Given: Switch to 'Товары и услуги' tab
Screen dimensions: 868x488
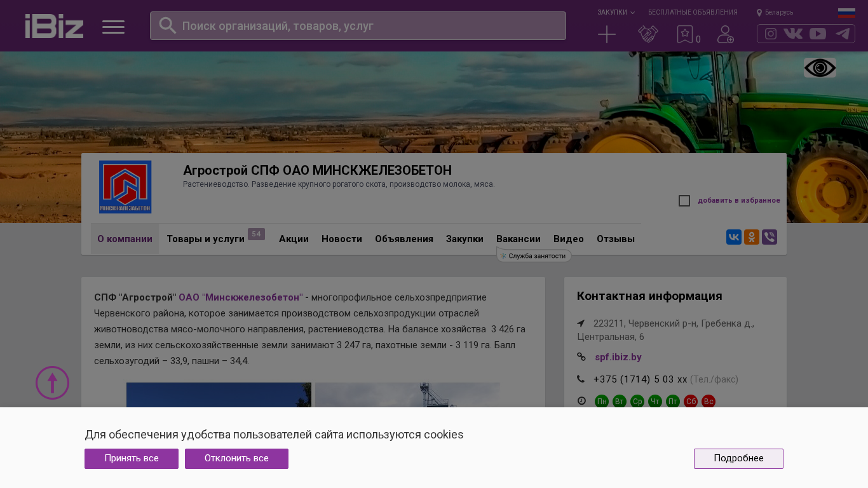Looking at the screenshot, I should click(205, 239).
